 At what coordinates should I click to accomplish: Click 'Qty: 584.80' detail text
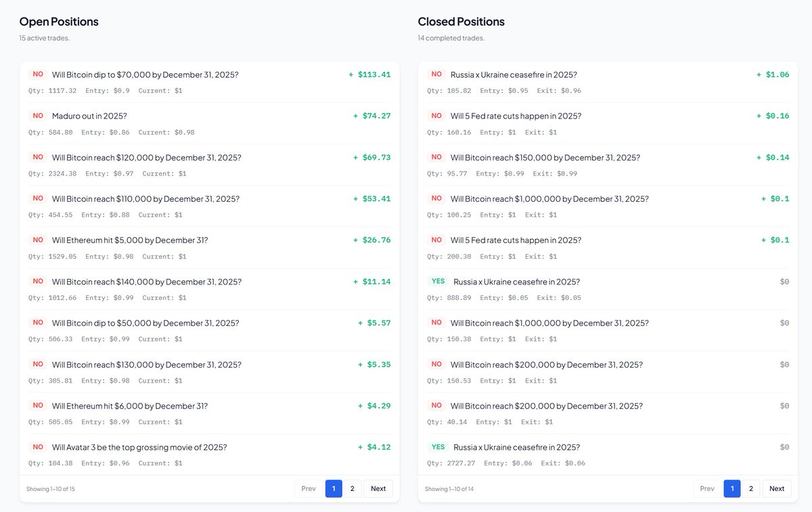(51, 132)
